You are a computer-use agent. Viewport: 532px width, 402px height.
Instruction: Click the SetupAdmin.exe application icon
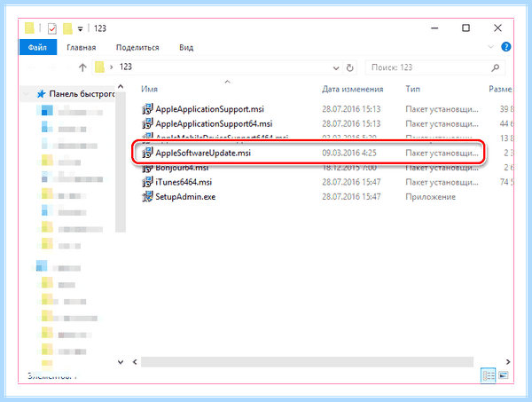(x=147, y=197)
